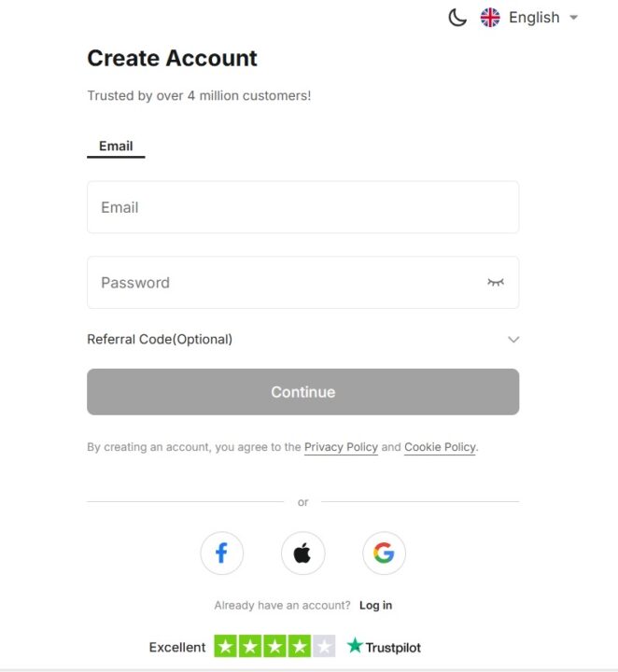This screenshot has height=672, width=618.
Task: Click the Trustpilot green star rating
Action: click(x=274, y=646)
